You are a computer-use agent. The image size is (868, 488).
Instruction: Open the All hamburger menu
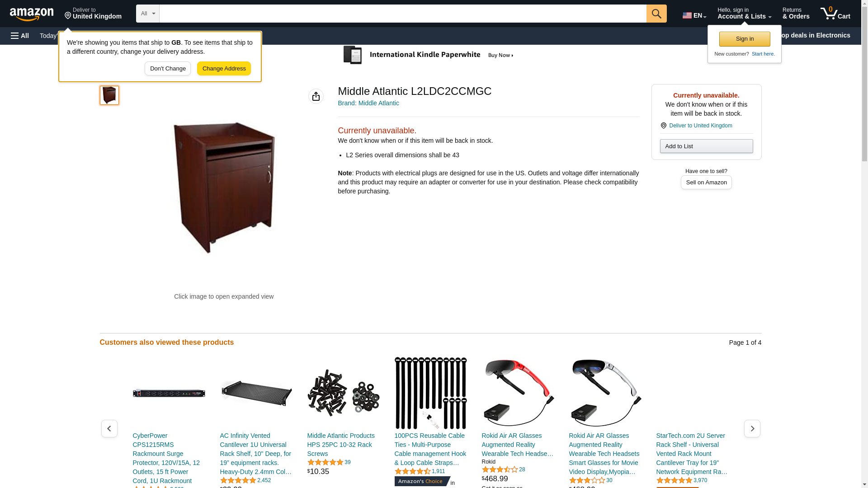click(20, 36)
